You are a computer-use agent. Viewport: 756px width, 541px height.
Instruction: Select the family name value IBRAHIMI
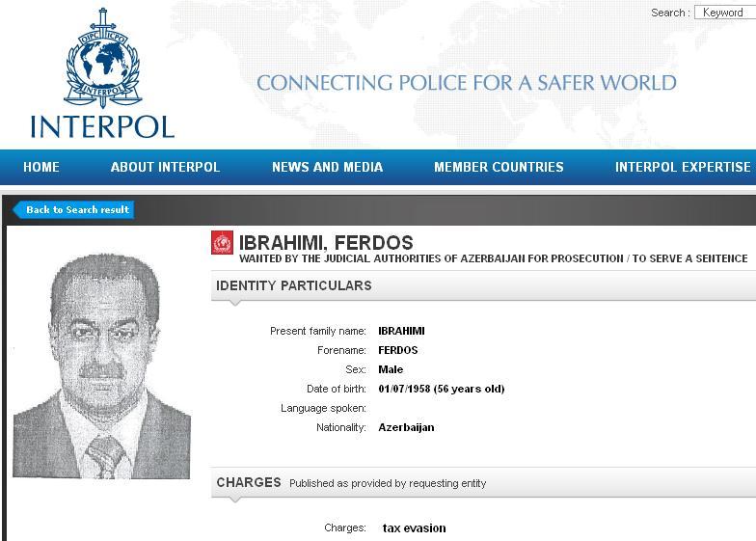coord(401,331)
